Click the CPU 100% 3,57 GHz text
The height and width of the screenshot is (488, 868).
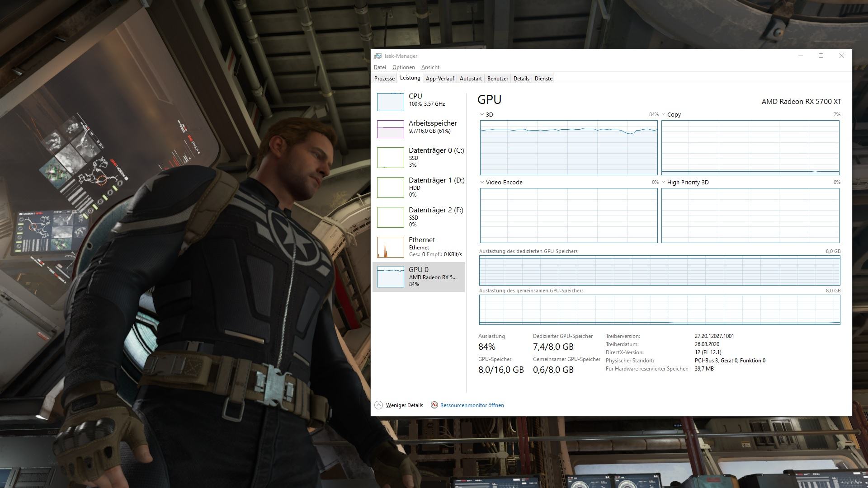coord(427,104)
